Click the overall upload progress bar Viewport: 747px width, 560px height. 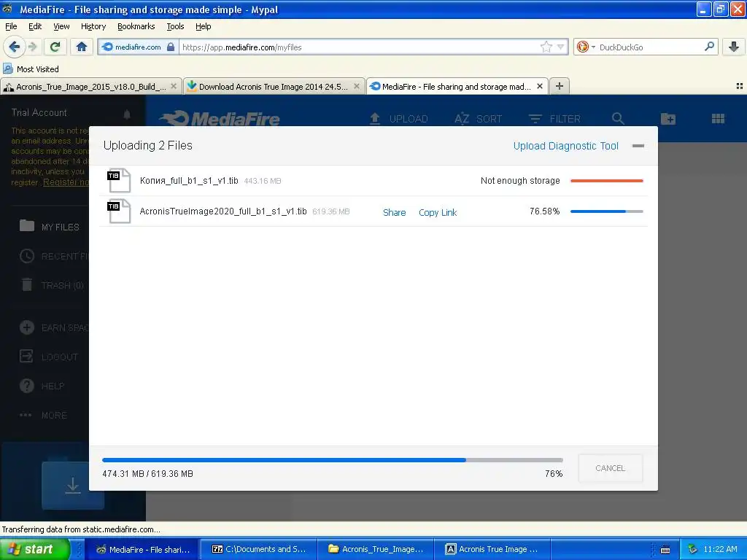pos(332,460)
